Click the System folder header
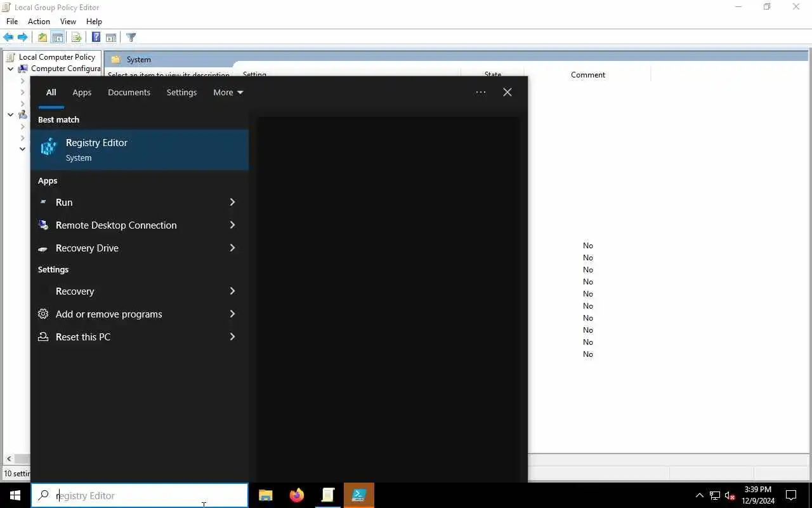 point(138,60)
